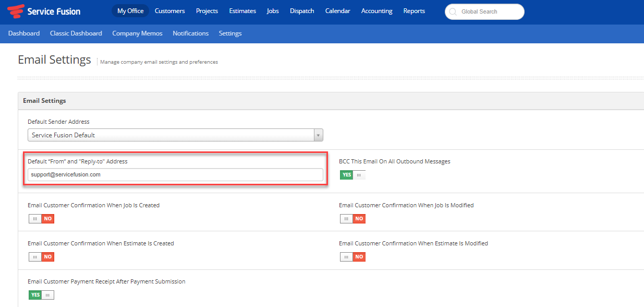Viewport: 644px width, 307px height.
Task: Open the My Office menu
Action: (x=130, y=11)
